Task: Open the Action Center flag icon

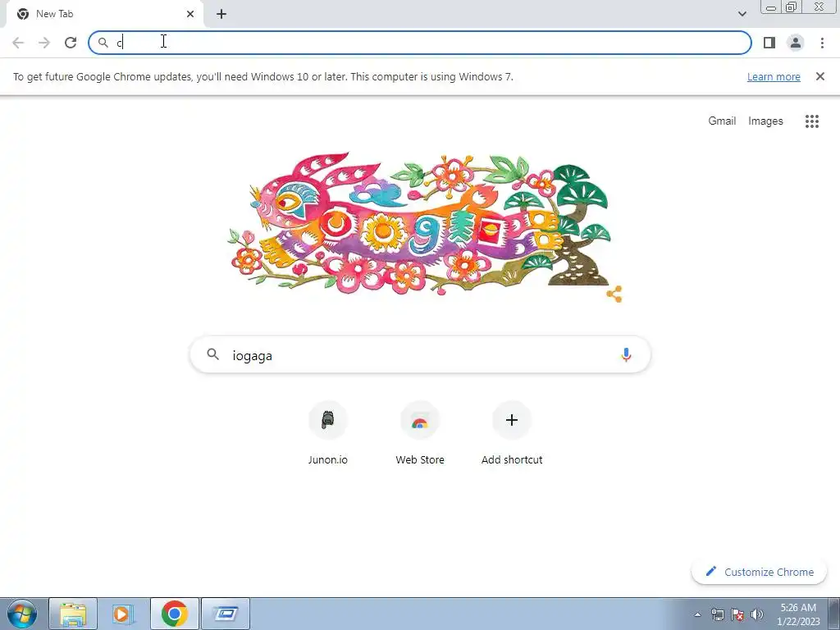Action: [737, 614]
